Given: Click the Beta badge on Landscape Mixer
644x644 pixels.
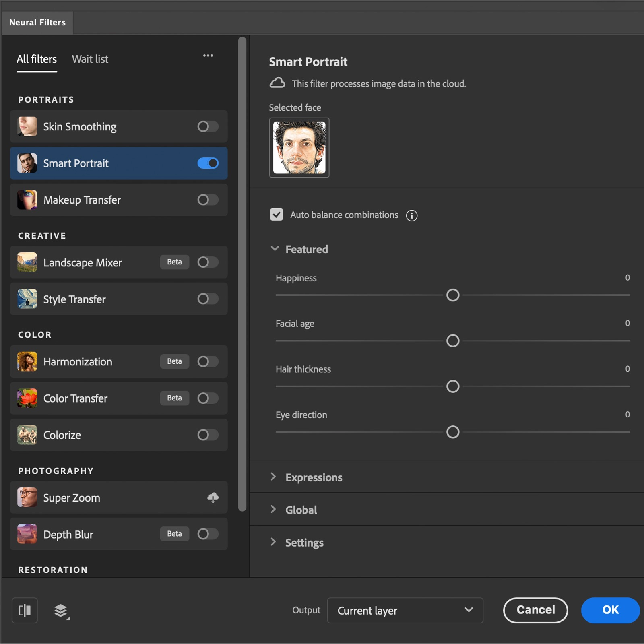Looking at the screenshot, I should tap(174, 262).
